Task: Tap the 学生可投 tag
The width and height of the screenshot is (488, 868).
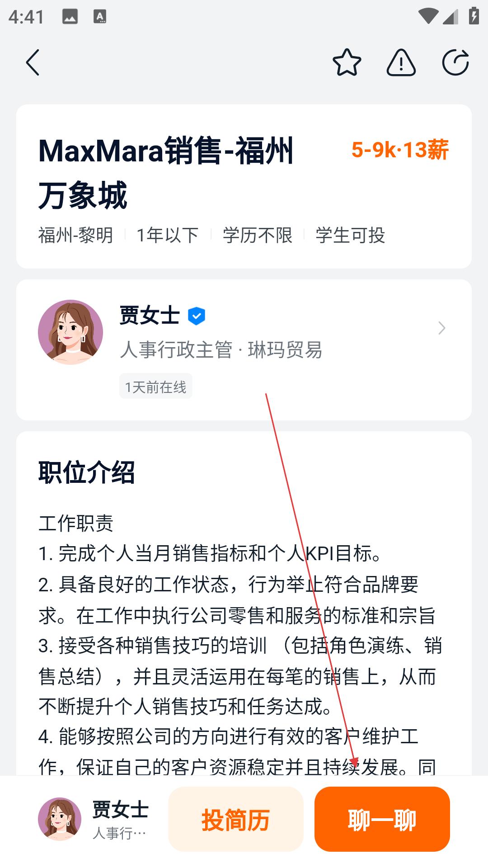Action: pyautogui.click(x=350, y=236)
